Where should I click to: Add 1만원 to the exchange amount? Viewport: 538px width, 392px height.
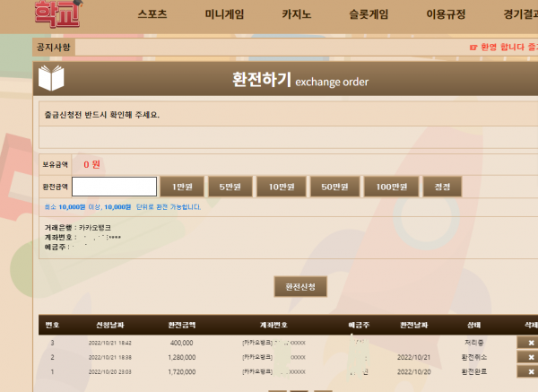[x=182, y=187]
